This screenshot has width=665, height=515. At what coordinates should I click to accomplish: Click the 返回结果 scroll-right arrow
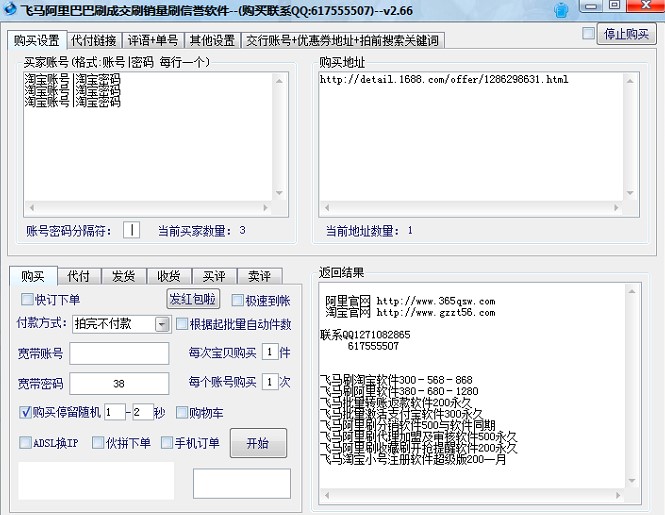618,495
